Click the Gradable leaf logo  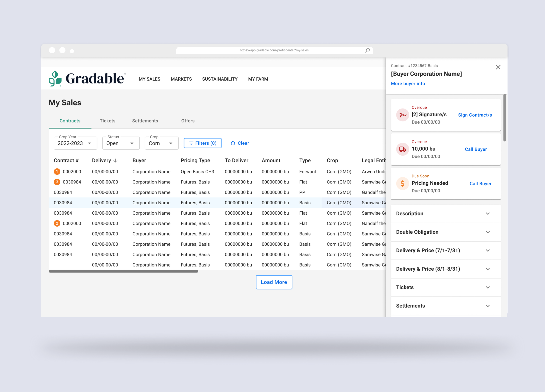55,78
